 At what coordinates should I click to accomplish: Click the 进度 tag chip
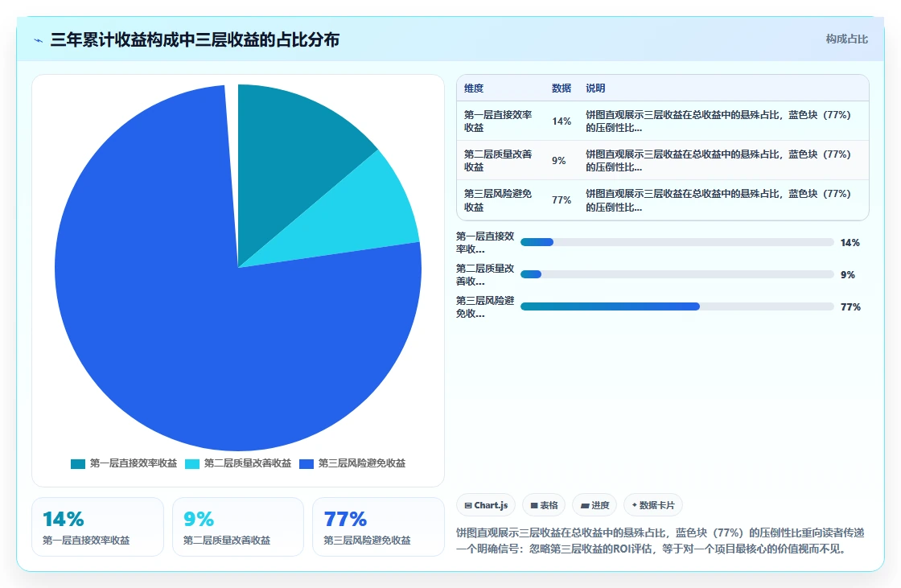[594, 505]
